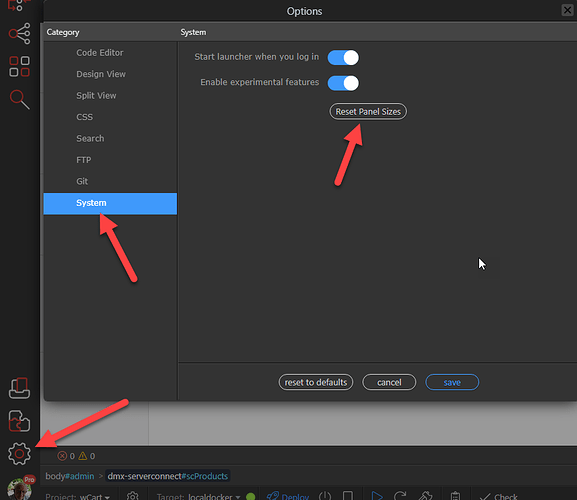Click dmx-serverconnect#scProducts breadcrumb
577x500 pixels.
pyautogui.click(x=168, y=476)
